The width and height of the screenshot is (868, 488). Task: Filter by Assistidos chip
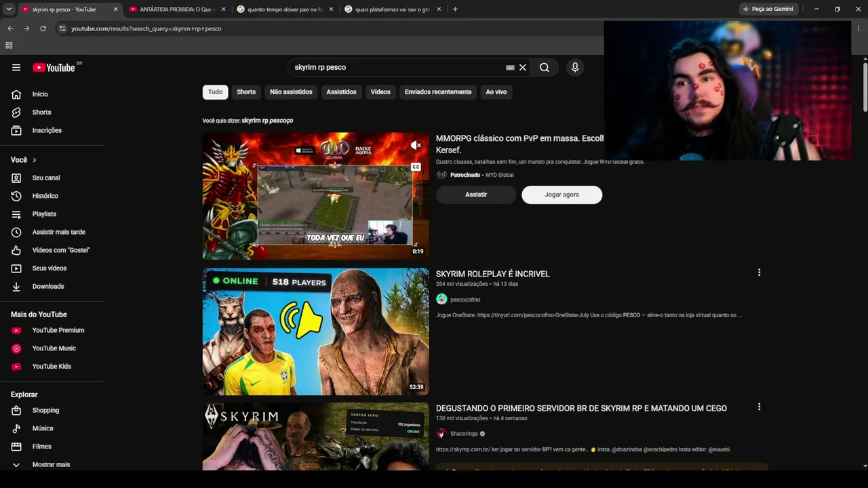pyautogui.click(x=341, y=92)
